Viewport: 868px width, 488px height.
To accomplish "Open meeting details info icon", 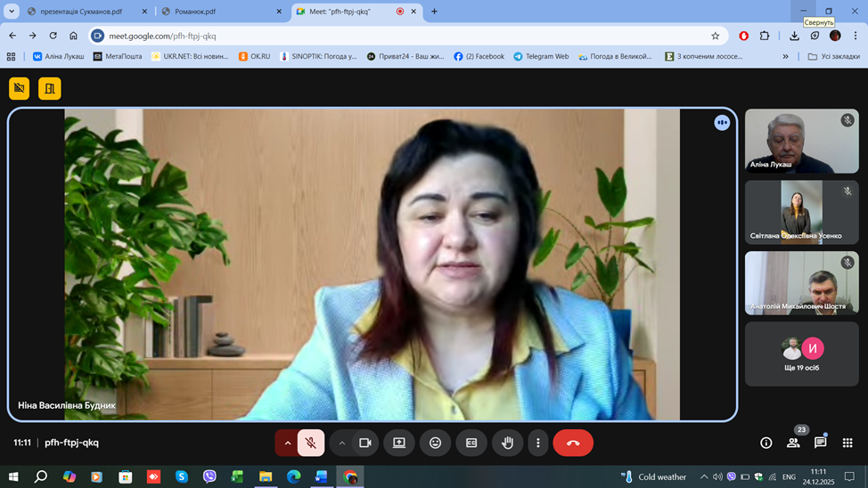I will point(766,443).
